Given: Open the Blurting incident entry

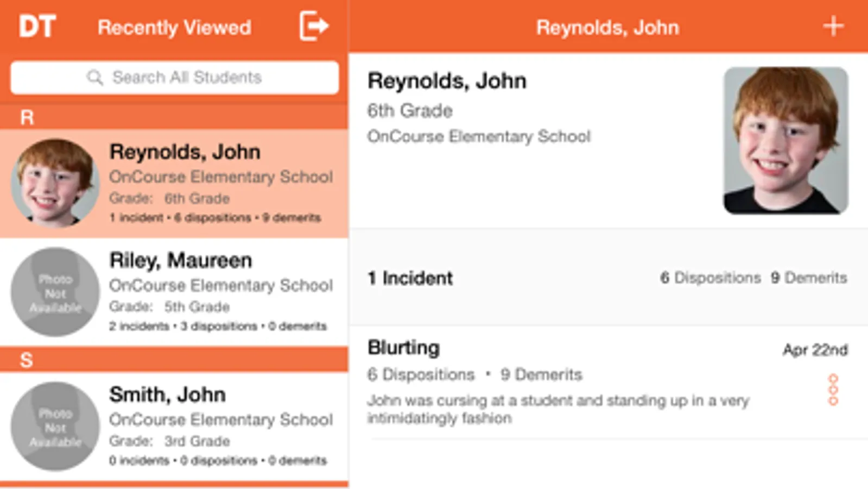Looking at the screenshot, I should click(608, 383).
